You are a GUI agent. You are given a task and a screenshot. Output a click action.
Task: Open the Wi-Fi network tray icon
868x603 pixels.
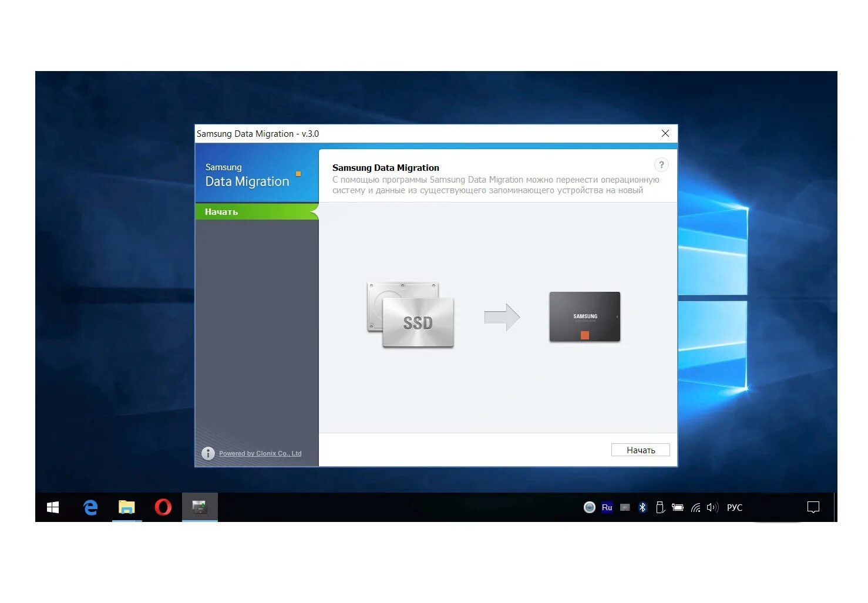click(x=696, y=507)
